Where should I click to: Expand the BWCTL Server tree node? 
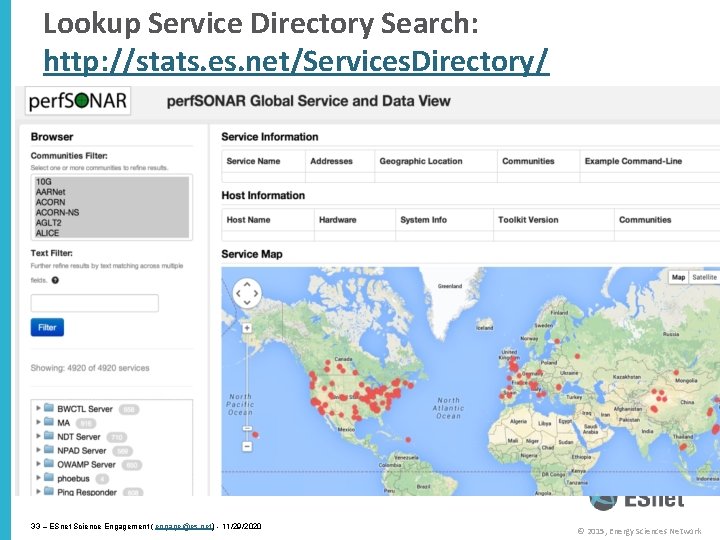click(38, 408)
